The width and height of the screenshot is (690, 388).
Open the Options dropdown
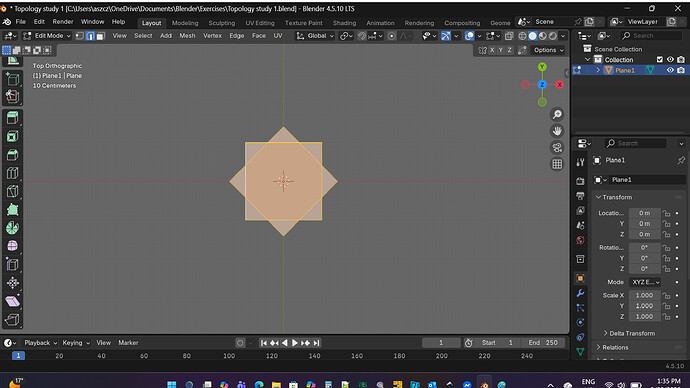tap(548, 50)
